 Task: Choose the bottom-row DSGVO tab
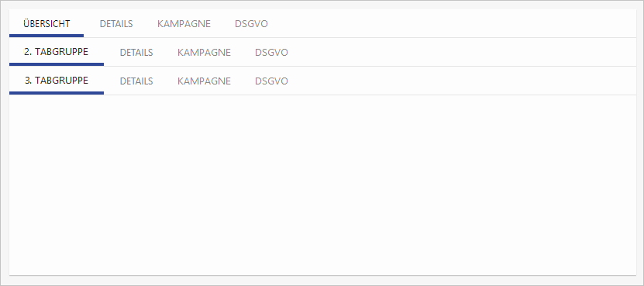(271, 81)
